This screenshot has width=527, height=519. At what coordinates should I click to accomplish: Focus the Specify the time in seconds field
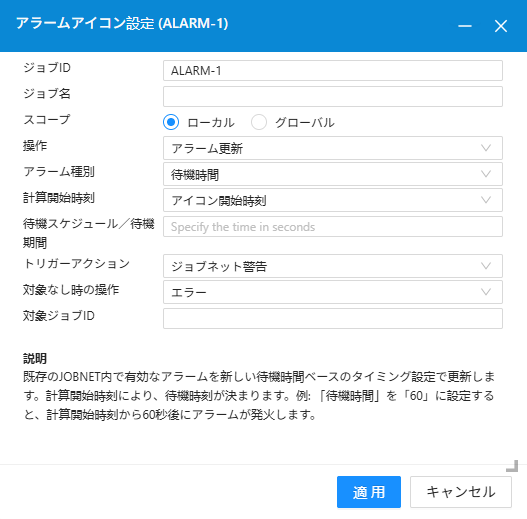coord(333,227)
